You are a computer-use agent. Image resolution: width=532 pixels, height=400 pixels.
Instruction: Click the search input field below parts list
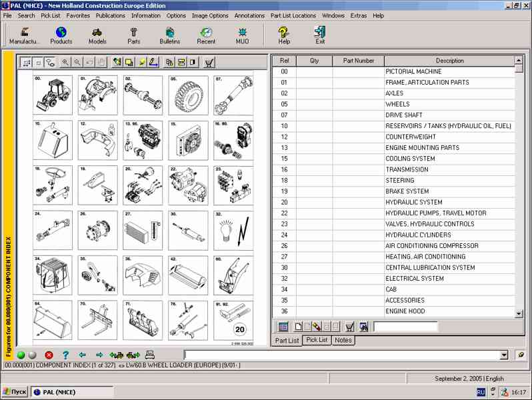(x=405, y=327)
